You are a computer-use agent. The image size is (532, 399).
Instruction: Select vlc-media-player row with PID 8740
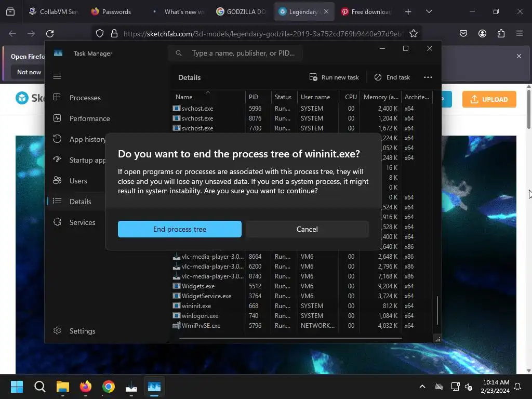pos(302,276)
